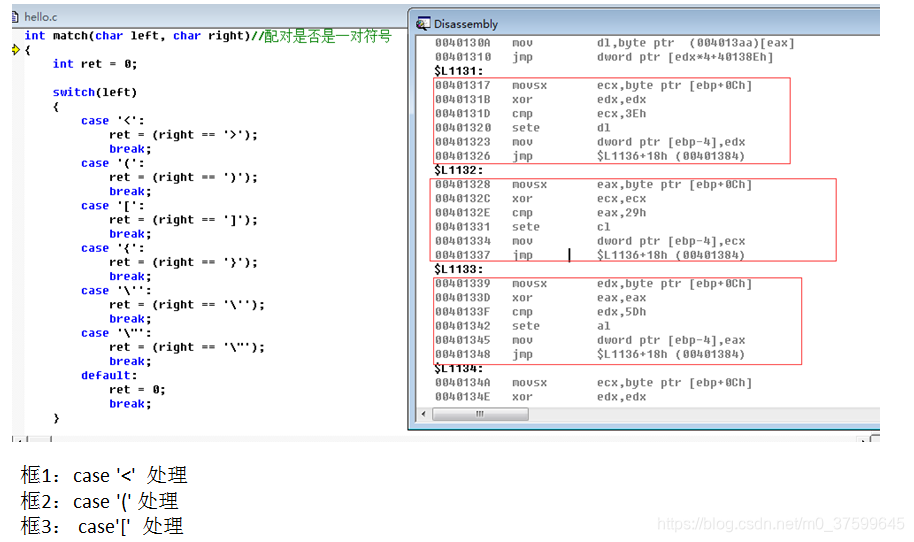
Task: Click address 0040131B xor edx,edx line
Action: (540, 100)
